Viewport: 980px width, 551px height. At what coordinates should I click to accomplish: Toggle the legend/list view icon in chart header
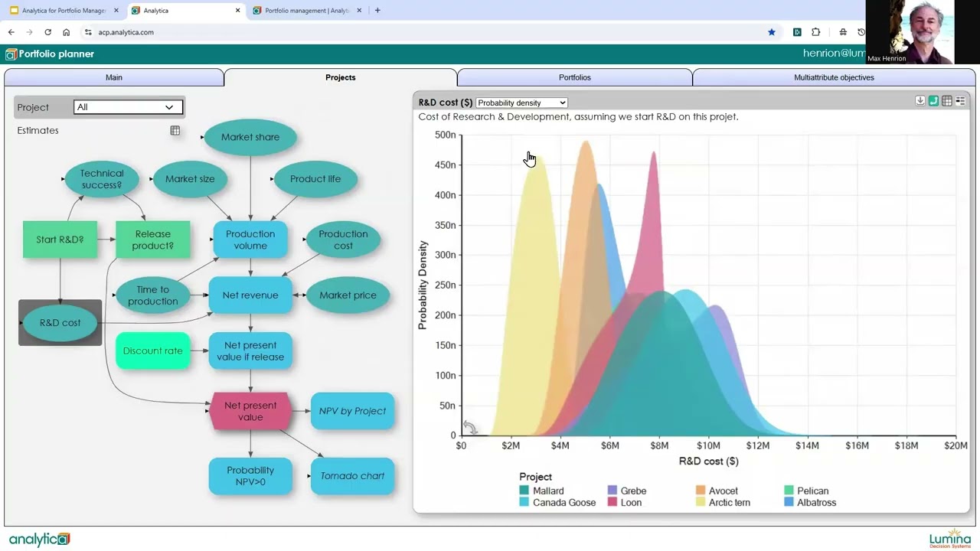tap(960, 101)
